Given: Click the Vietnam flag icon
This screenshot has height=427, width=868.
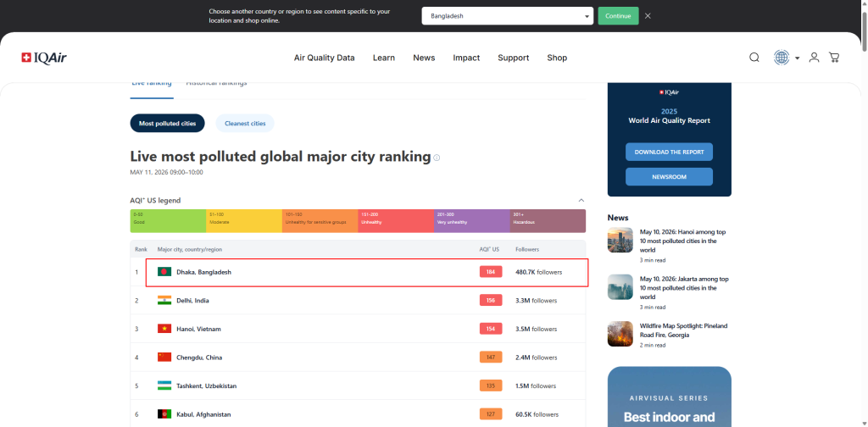Looking at the screenshot, I should [x=164, y=329].
